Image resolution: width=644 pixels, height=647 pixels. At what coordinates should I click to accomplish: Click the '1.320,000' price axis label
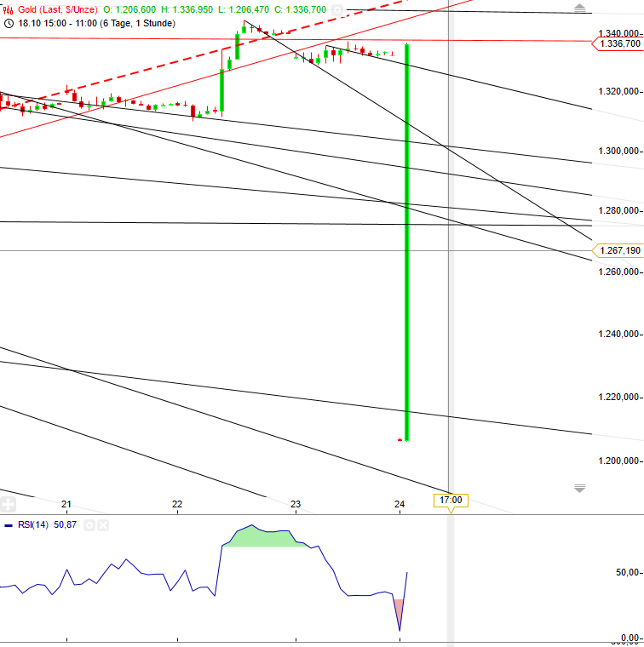[x=618, y=91]
